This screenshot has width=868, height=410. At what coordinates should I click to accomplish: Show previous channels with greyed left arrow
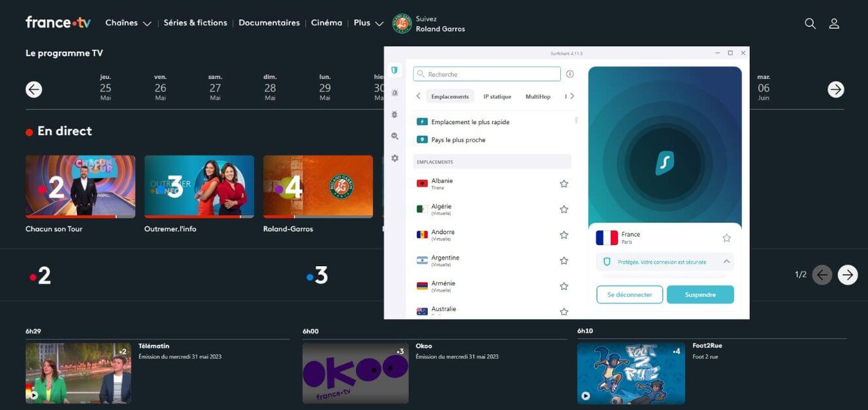click(822, 275)
